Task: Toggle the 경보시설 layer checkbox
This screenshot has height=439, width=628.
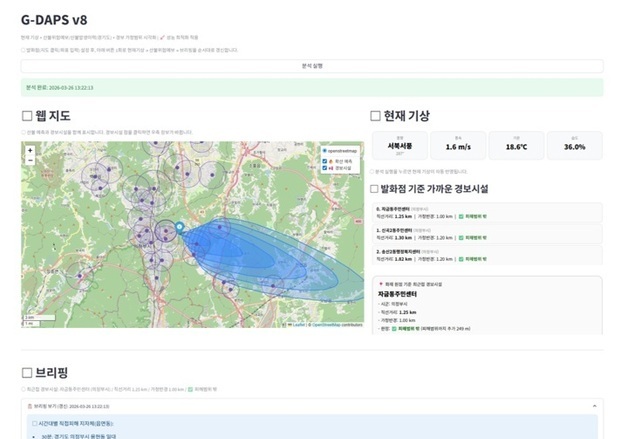Action: point(324,168)
